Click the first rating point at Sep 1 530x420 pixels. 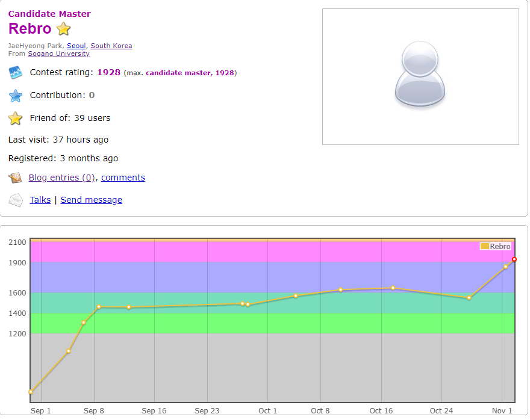(x=31, y=392)
